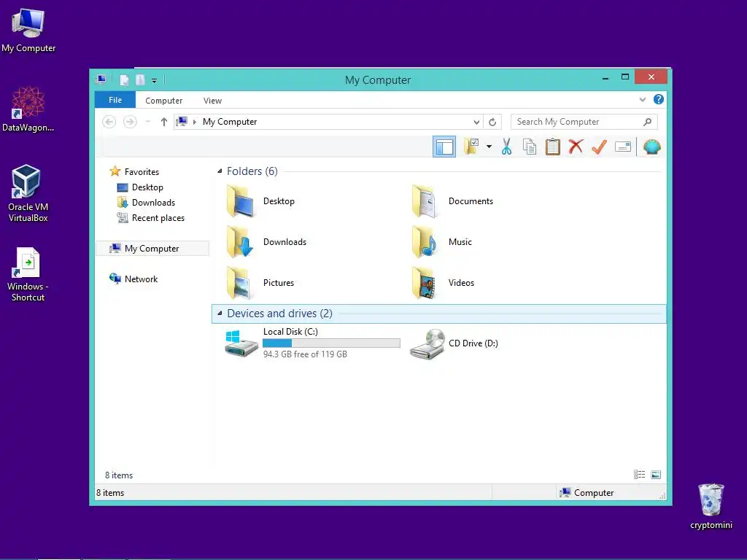Select the DataWagon desktop shortcut
The width and height of the screenshot is (747, 560).
(x=28, y=109)
